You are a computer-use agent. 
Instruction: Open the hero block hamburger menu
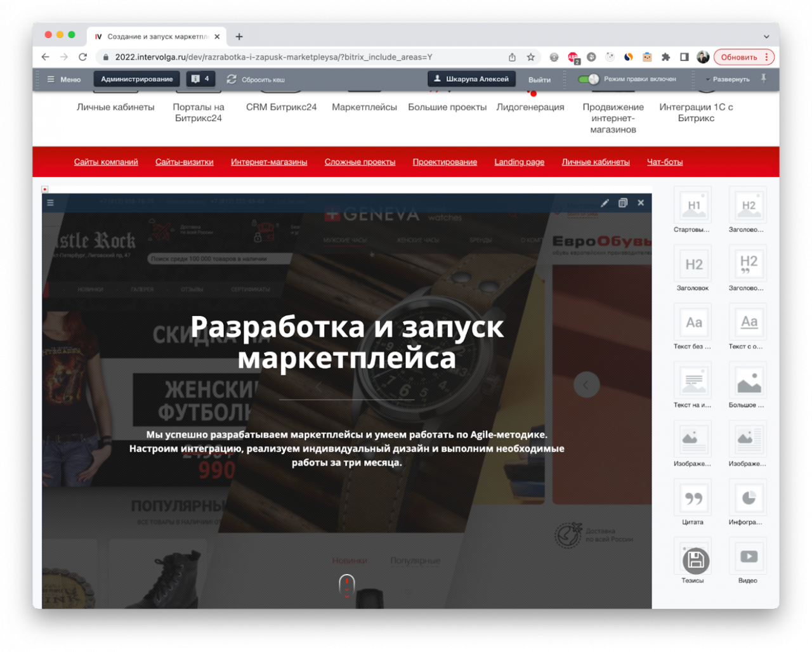pyautogui.click(x=51, y=203)
